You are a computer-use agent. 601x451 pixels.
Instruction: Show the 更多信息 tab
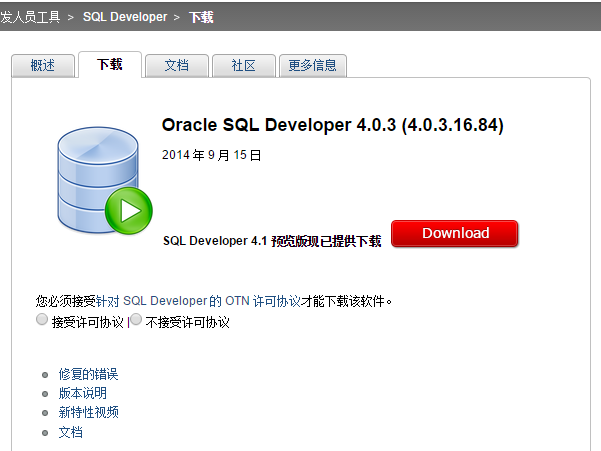pyautogui.click(x=313, y=66)
